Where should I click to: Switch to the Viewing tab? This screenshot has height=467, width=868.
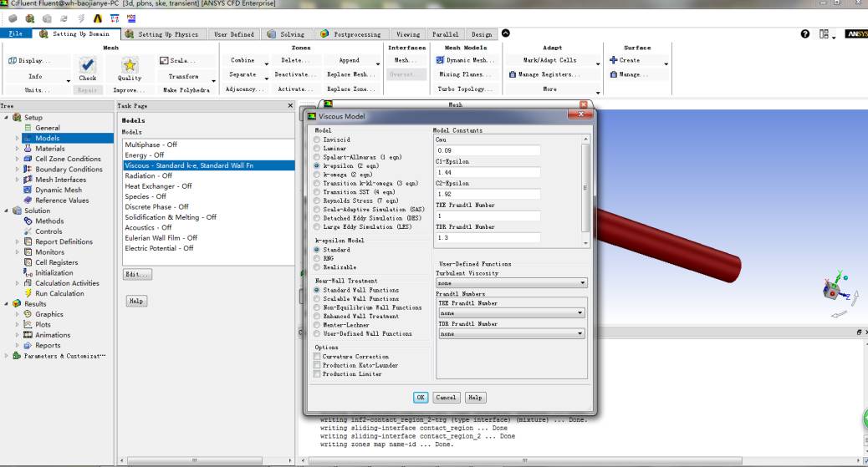[x=408, y=34]
